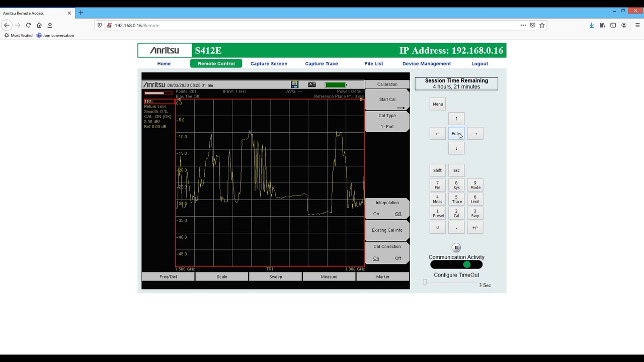Set Cal Correction to On

pyautogui.click(x=376, y=258)
